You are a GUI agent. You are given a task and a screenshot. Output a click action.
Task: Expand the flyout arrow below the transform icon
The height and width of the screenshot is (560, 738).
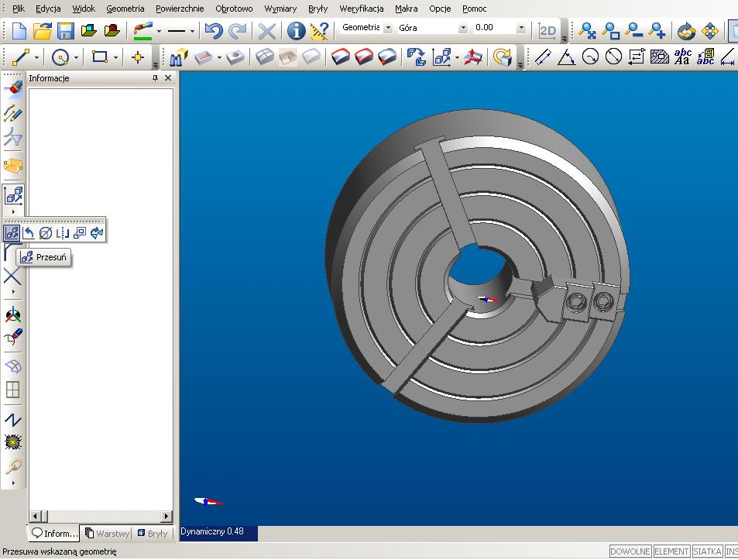pyautogui.click(x=12, y=212)
